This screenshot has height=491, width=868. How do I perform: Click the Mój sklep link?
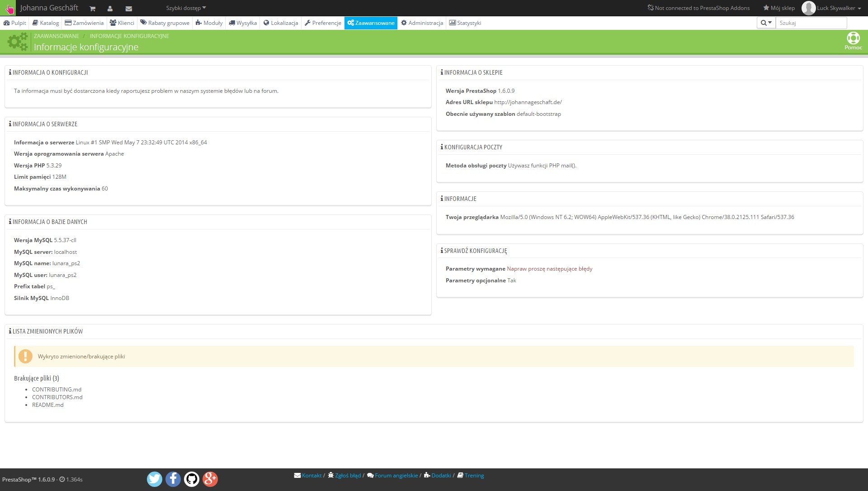tap(779, 8)
